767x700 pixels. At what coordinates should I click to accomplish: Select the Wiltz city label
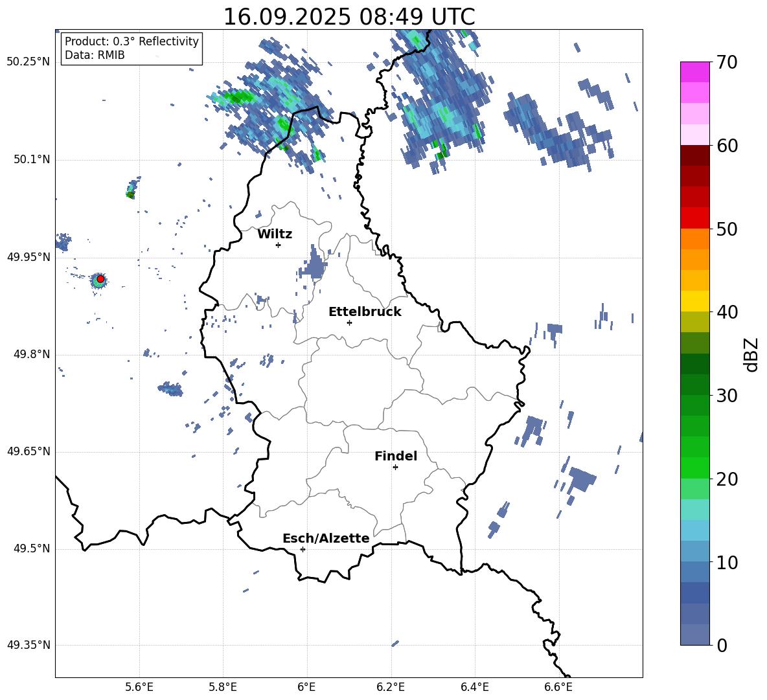tap(275, 234)
